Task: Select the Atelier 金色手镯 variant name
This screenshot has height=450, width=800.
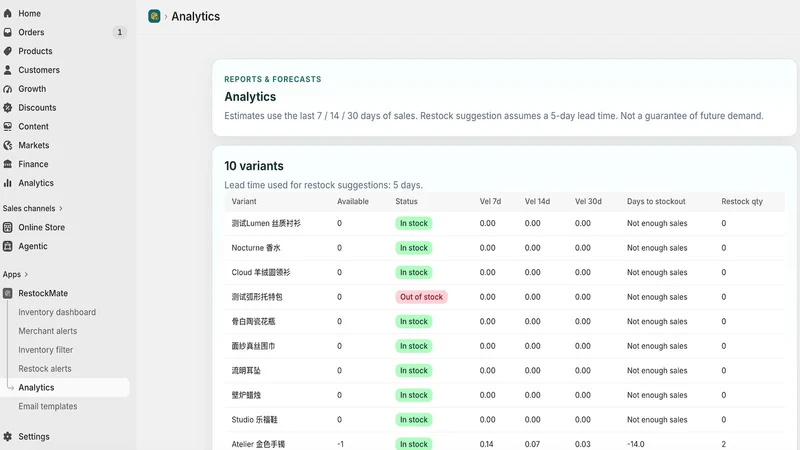Action: click(x=258, y=444)
